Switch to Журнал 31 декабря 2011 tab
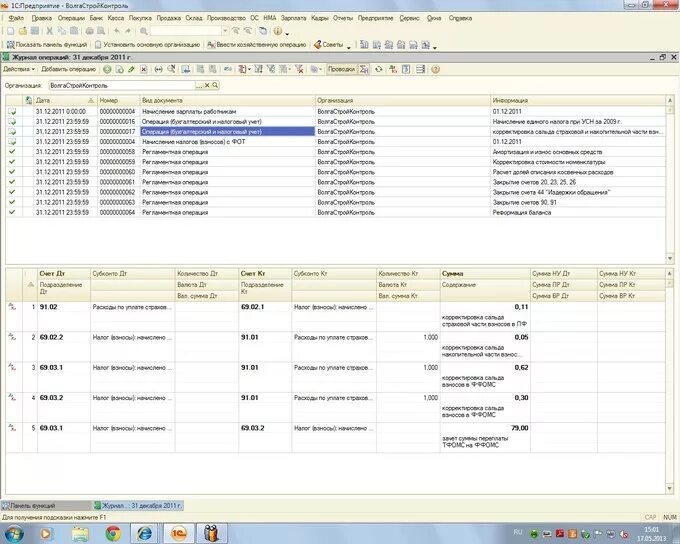This screenshot has width=680, height=544. pyautogui.click(x=138, y=505)
